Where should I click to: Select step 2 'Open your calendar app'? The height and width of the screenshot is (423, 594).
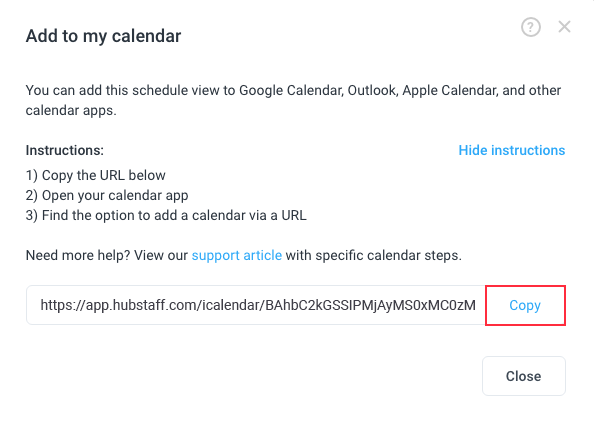[107, 195]
